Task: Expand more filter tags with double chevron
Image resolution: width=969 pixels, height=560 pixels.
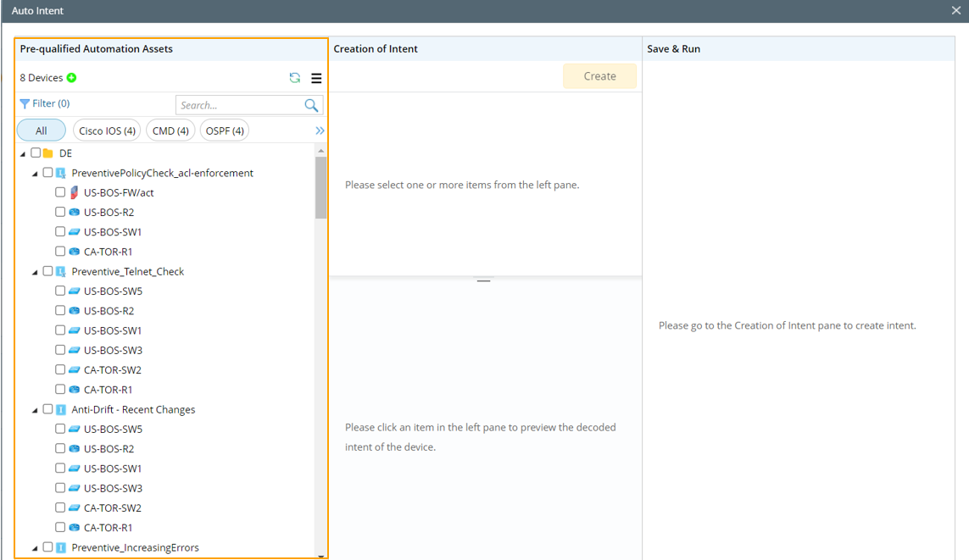Action: pyautogui.click(x=320, y=130)
